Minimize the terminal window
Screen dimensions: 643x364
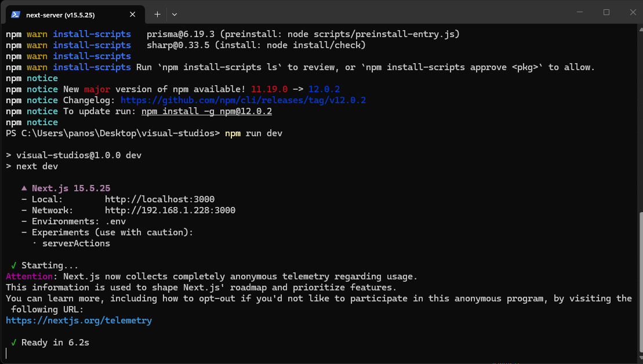click(579, 12)
